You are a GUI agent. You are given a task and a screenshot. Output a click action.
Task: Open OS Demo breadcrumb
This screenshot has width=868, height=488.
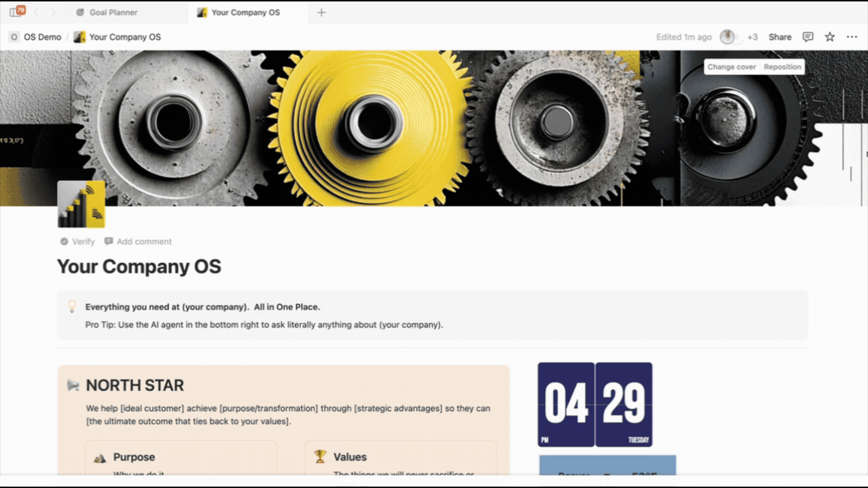[42, 37]
